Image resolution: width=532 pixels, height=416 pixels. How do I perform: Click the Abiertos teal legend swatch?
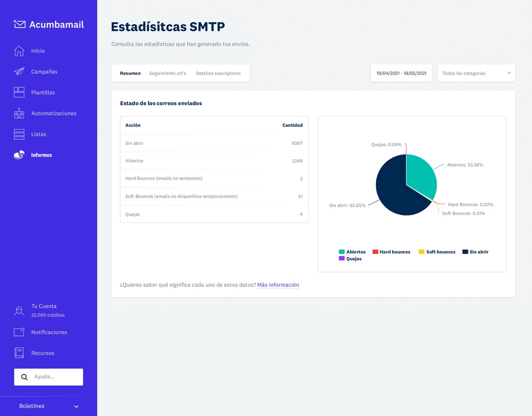point(341,252)
